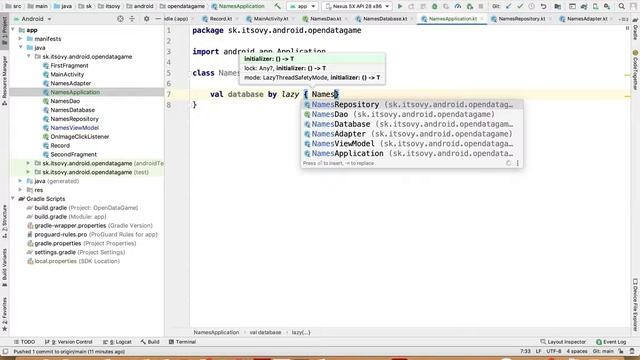Collapse the Gradle Scripts node
The height and width of the screenshot is (360, 640).
[13, 199]
